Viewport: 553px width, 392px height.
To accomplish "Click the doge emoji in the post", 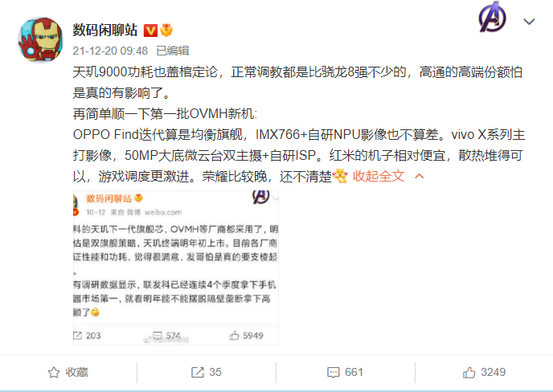I will [x=340, y=176].
